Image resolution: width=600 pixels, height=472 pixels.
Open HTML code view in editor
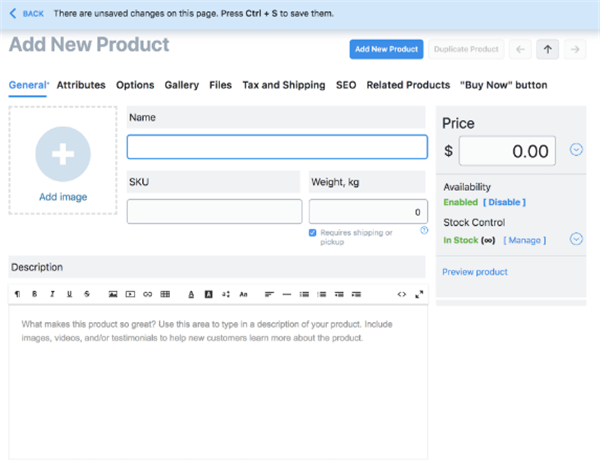coord(401,294)
